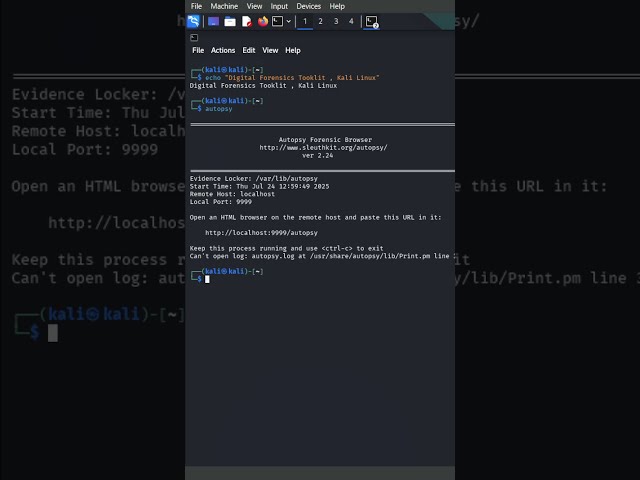The width and height of the screenshot is (640, 480).
Task: Open VirtualBox File menu
Action: [x=196, y=6]
